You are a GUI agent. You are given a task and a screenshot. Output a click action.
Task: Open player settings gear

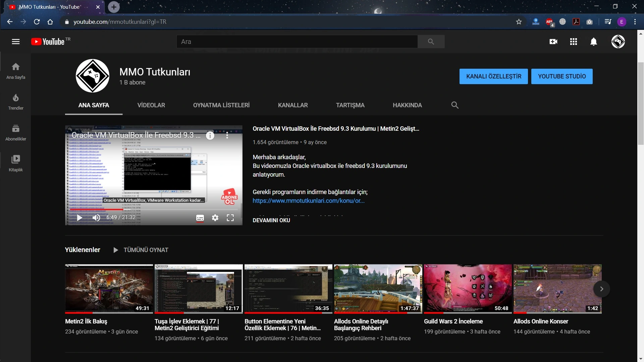[x=215, y=218]
